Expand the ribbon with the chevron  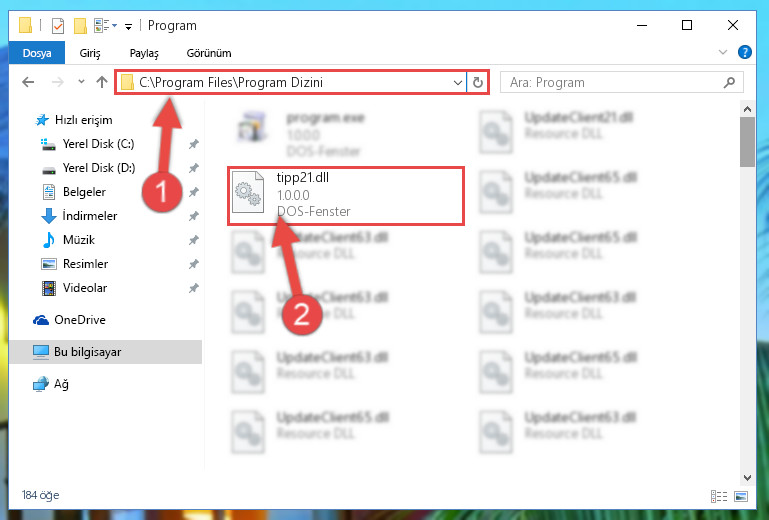pos(722,52)
